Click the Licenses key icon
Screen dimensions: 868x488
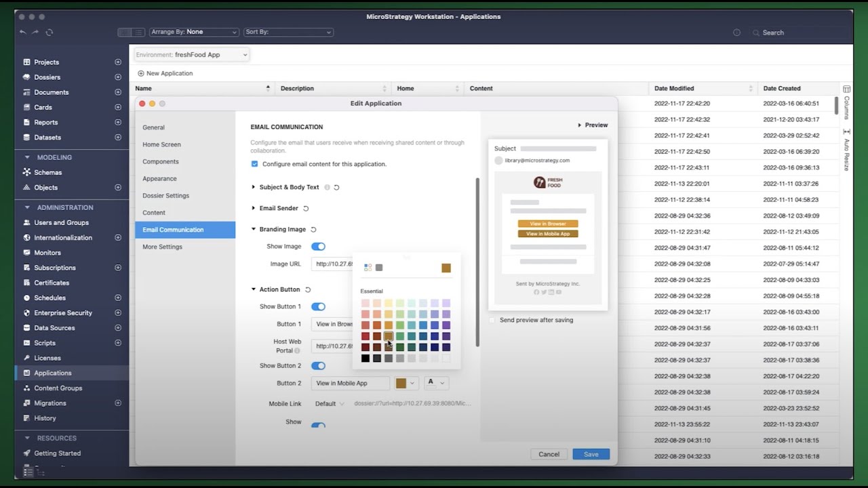coord(27,358)
